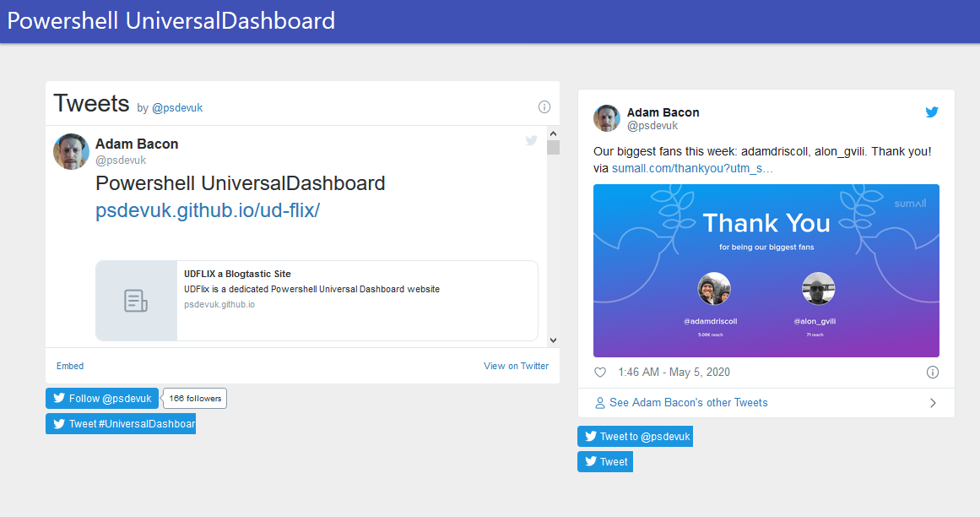Viewport: 980px width, 517px height.
Task: Click the timeline scrollbar down arrow
Action: (x=553, y=340)
